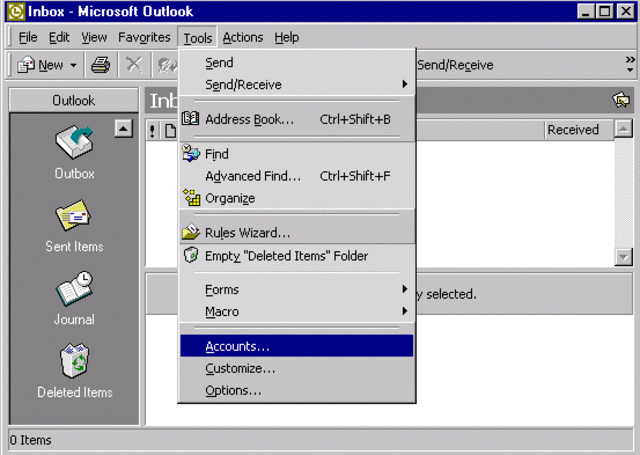The width and height of the screenshot is (640, 455).
Task: Click the Organize menu icon
Action: click(x=191, y=198)
